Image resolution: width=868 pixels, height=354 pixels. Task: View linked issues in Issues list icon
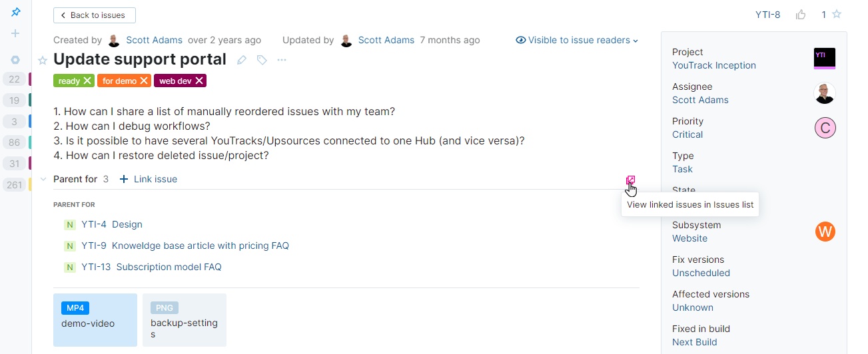coord(630,180)
